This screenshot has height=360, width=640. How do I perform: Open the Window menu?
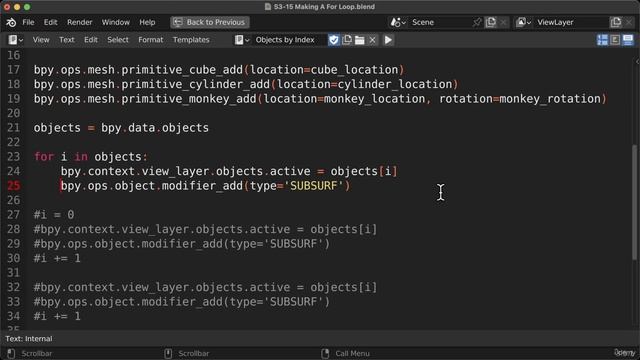[116, 22]
